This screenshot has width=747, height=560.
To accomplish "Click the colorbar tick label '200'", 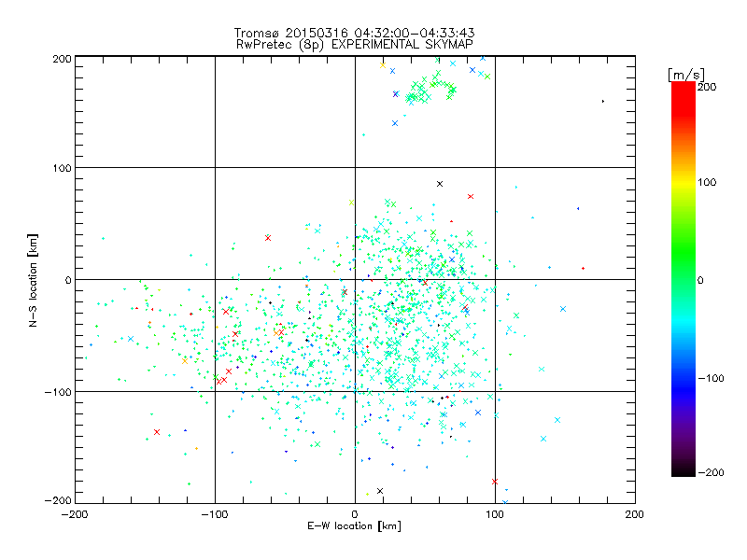I will point(707,87).
